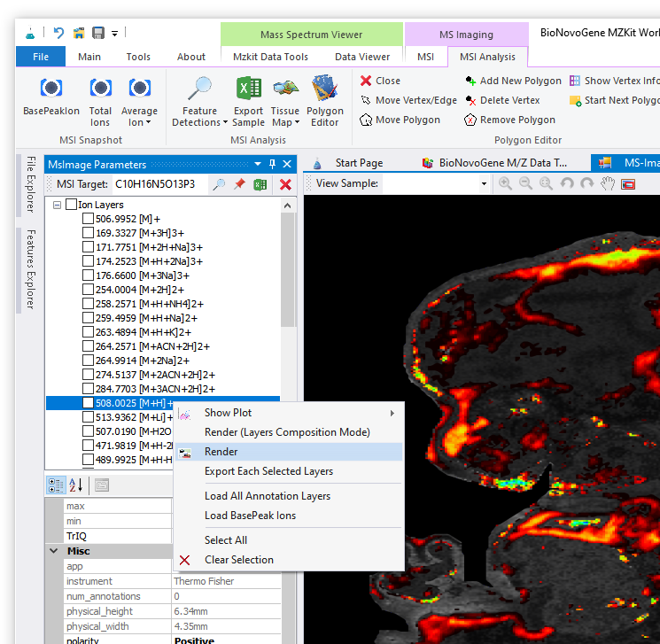
Task: Switch to the Mzkit Data Tools tab
Action: tap(270, 57)
